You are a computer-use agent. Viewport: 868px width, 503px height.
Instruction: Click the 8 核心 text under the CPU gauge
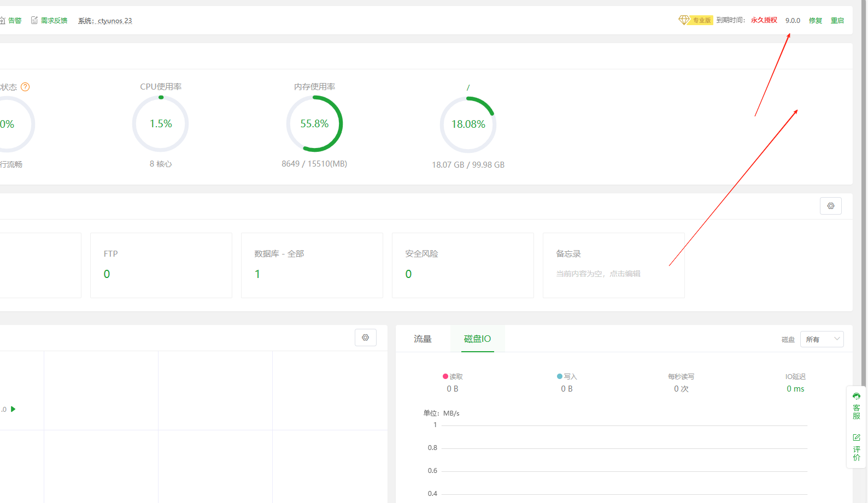coord(161,164)
